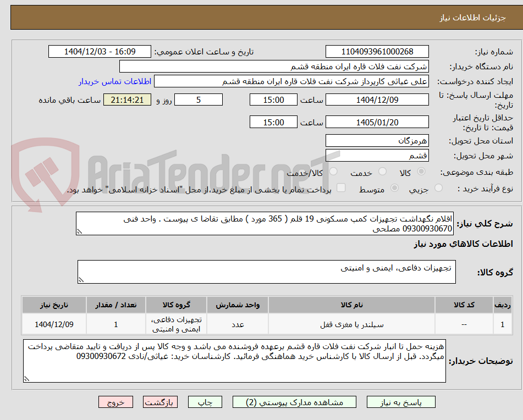Click the کد کالا column header
The image size is (523, 420).
464,305
